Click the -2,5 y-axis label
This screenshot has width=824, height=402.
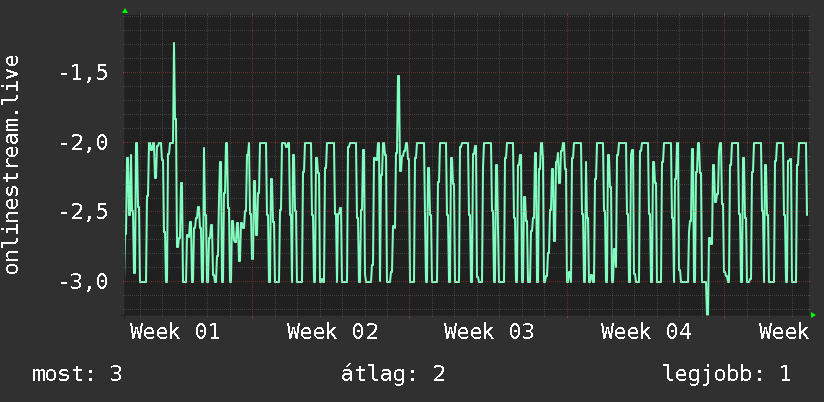click(x=84, y=212)
